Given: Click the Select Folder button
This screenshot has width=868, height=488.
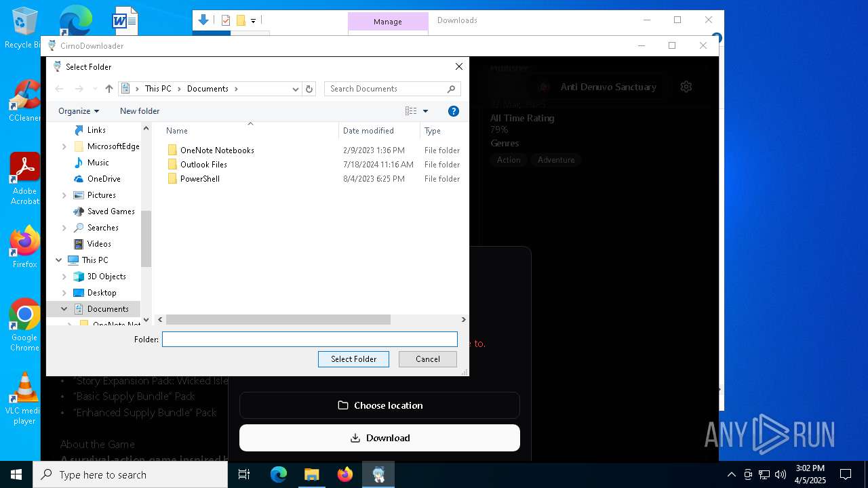Looking at the screenshot, I should tap(353, 359).
